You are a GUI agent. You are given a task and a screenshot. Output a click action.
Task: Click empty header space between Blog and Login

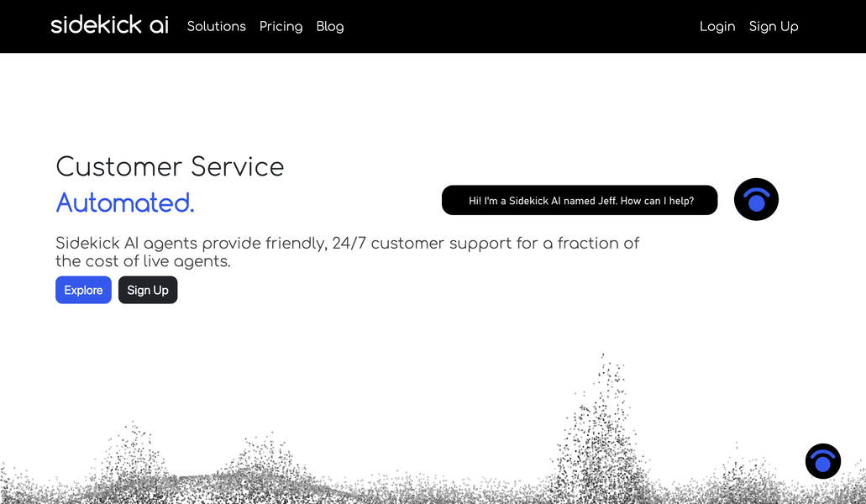coord(521,26)
